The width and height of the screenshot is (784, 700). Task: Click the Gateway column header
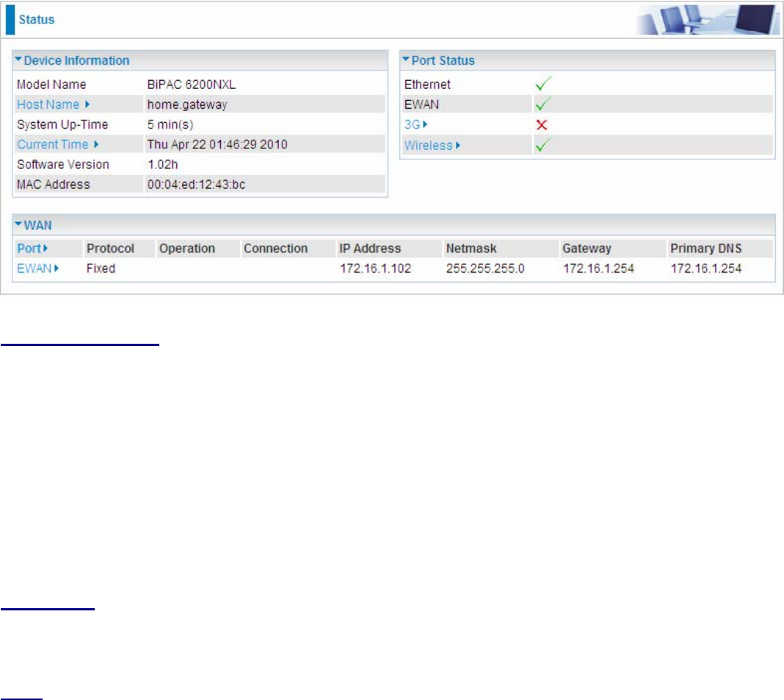tap(587, 249)
